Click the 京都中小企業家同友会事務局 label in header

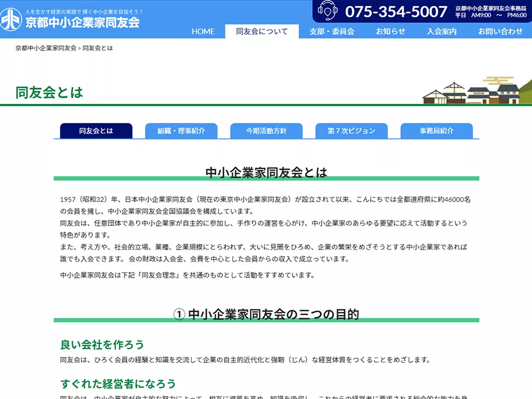491,8
